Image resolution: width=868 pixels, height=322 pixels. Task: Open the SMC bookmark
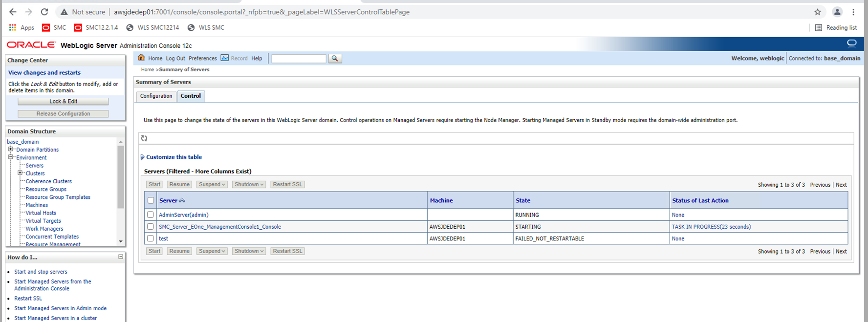click(54, 27)
